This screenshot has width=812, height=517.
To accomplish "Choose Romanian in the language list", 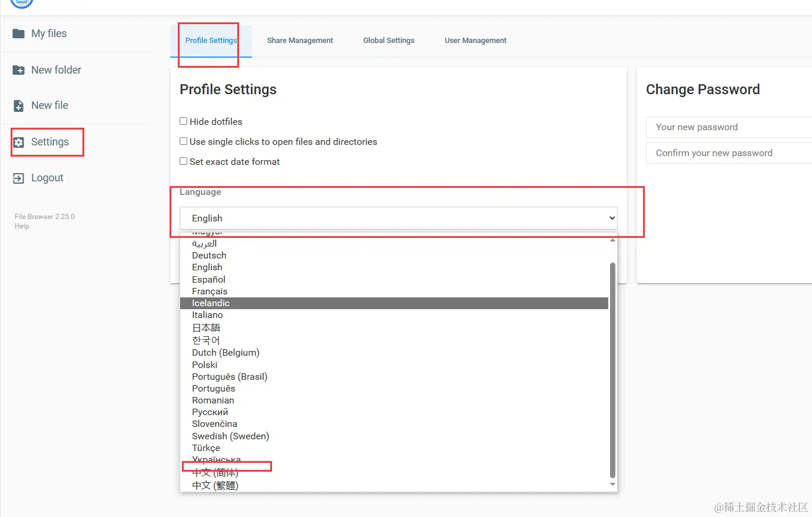I will tap(394, 400).
